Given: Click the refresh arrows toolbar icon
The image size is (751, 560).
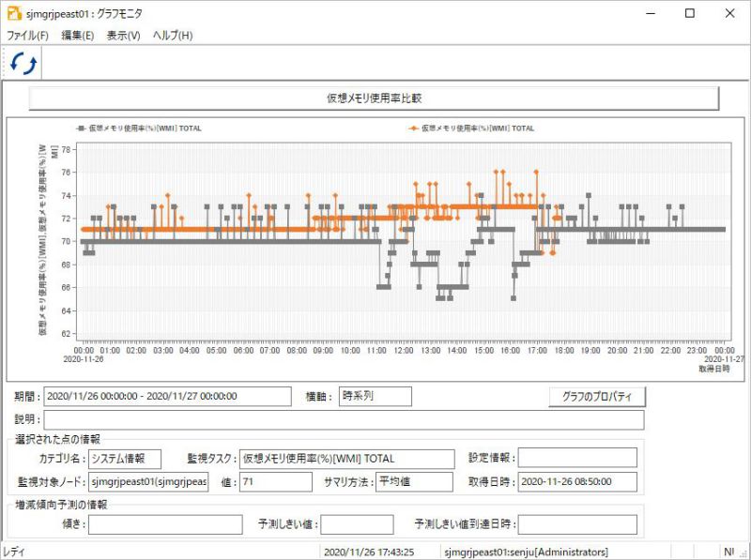Looking at the screenshot, I should [23, 63].
